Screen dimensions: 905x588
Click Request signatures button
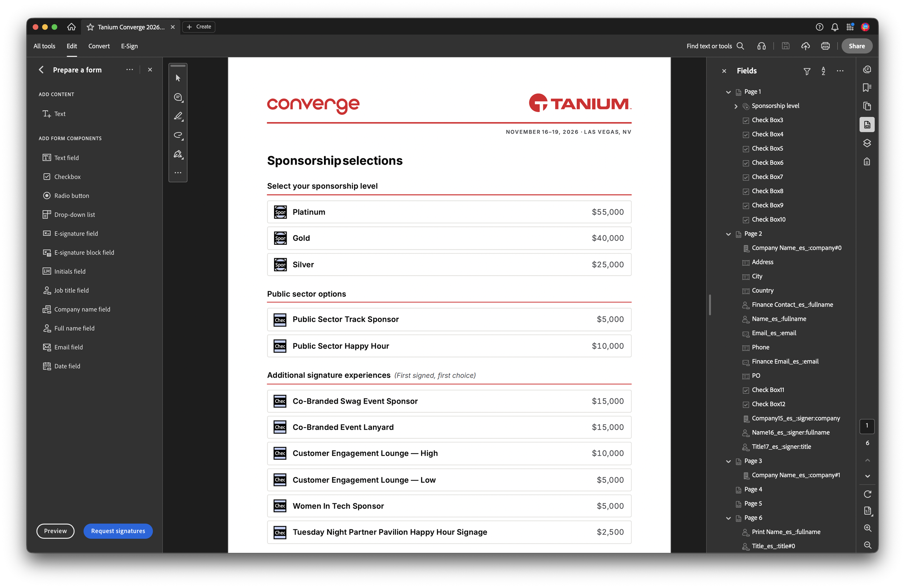[118, 531]
